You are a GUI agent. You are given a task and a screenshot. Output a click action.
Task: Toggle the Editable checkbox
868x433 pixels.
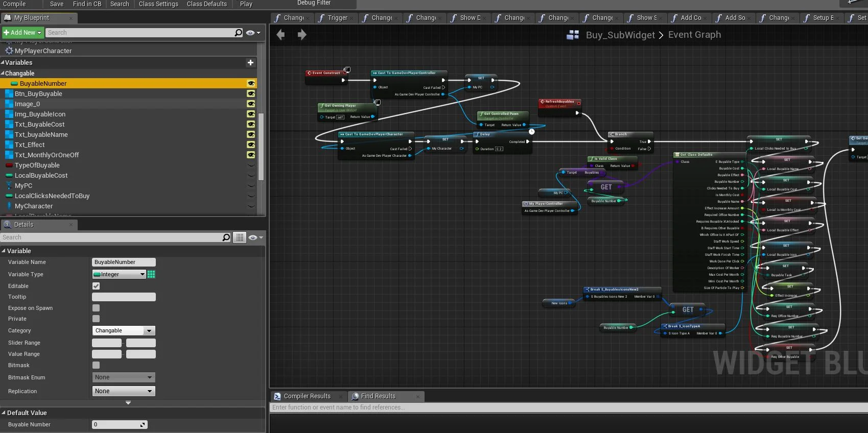coord(96,286)
